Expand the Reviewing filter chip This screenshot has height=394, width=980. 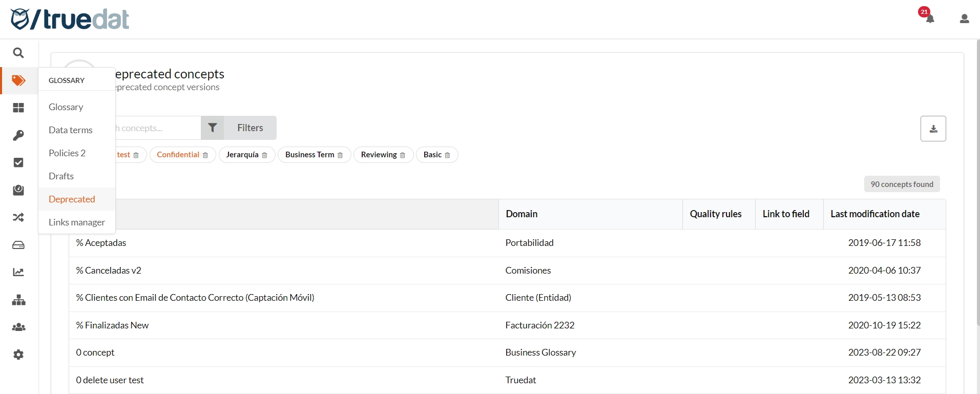coord(379,155)
